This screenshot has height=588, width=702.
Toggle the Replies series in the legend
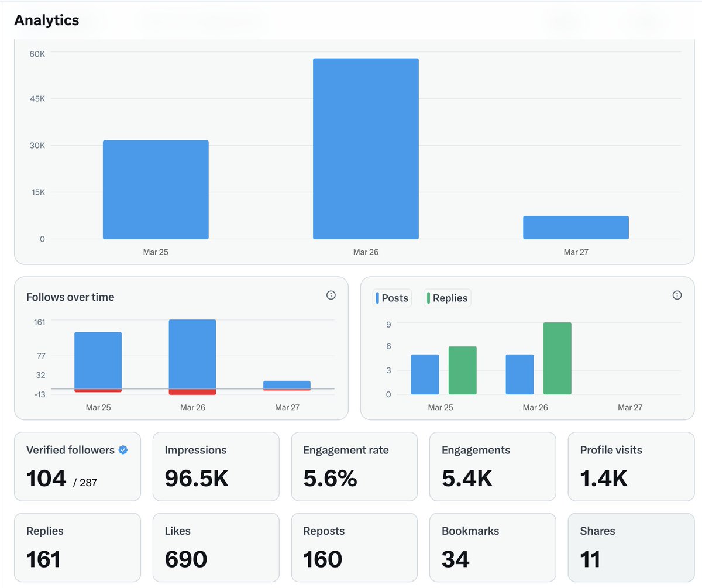pos(447,298)
